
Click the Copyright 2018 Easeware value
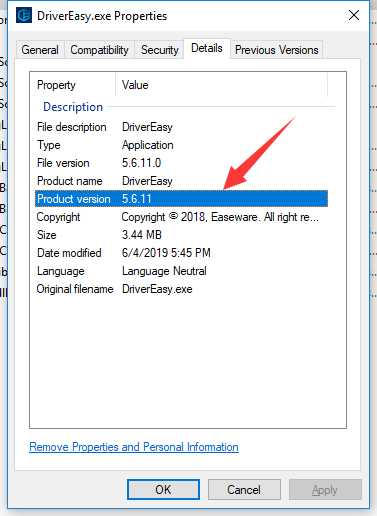click(x=220, y=217)
